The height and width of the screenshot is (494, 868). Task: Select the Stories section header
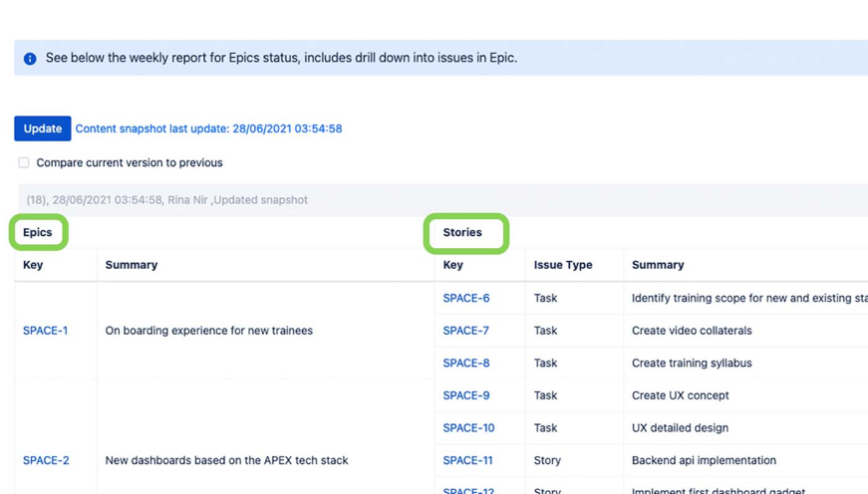(462, 232)
